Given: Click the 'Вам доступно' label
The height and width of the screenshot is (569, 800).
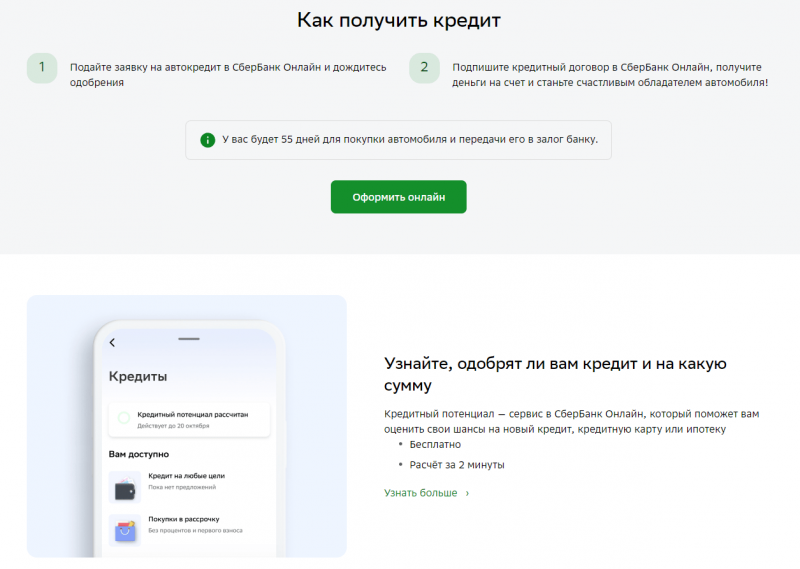Looking at the screenshot, I should point(139,454).
